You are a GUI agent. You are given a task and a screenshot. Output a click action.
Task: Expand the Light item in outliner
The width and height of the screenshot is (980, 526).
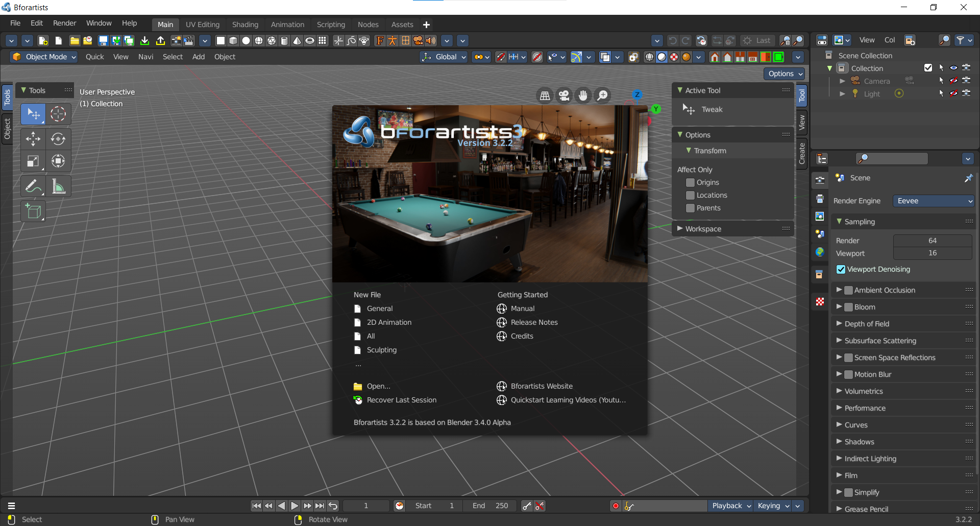tap(842, 93)
